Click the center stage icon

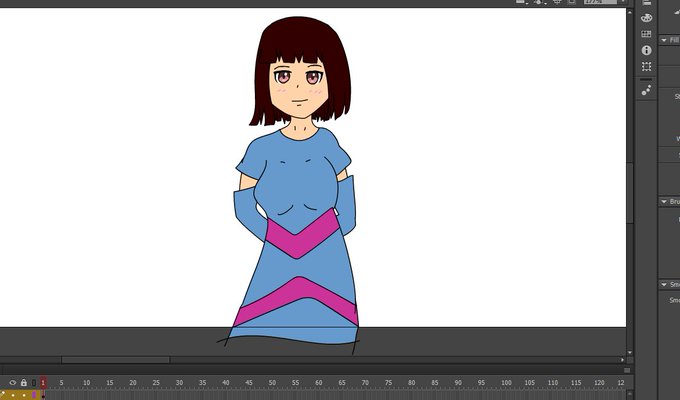(x=557, y=2)
